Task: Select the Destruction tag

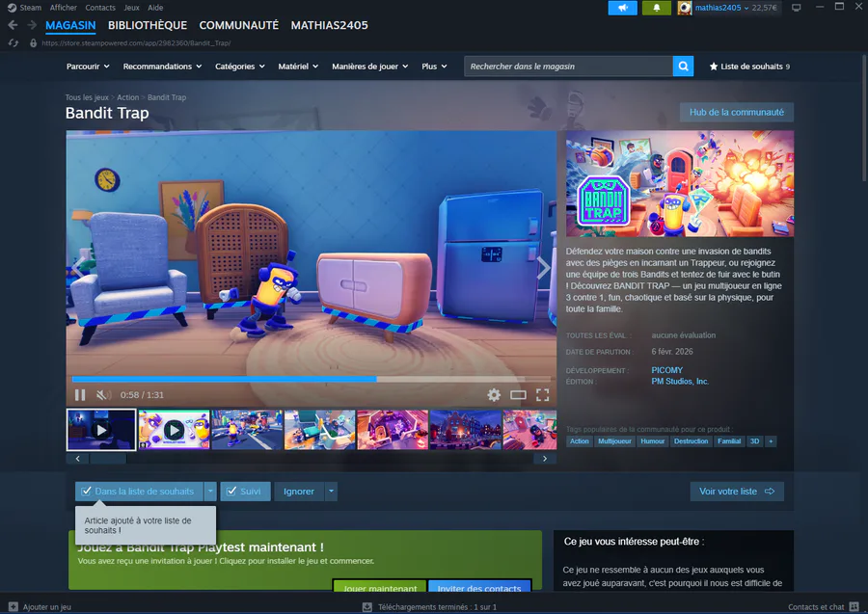Action: point(691,441)
